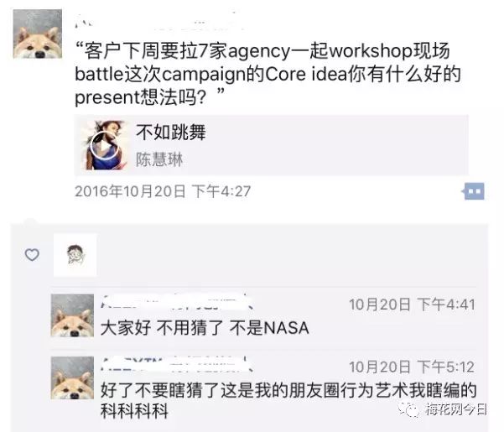Open the like and comment bubble button

[x=474, y=191]
